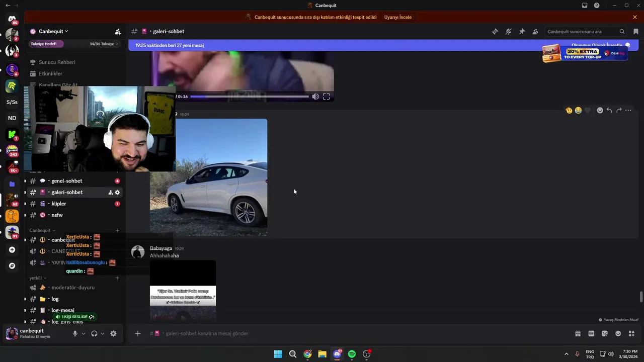Open the GIF picker
Screen dimensions: 644x362
pos(591,333)
